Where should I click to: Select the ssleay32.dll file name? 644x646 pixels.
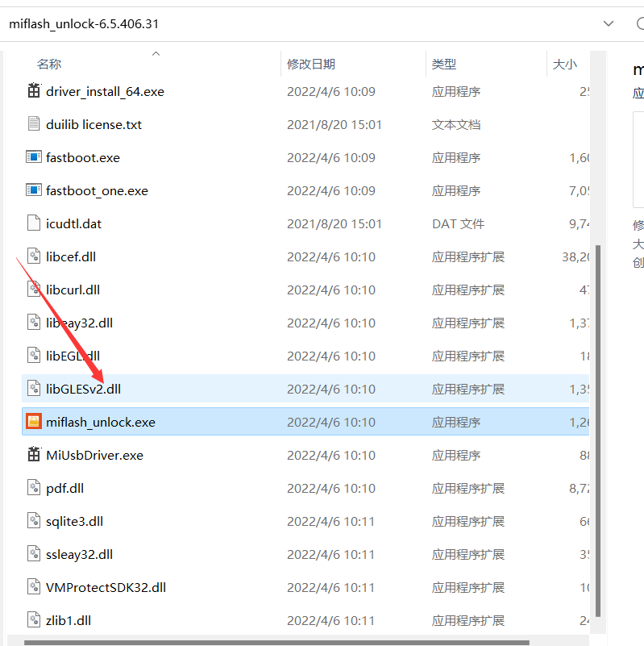pyautogui.click(x=80, y=555)
